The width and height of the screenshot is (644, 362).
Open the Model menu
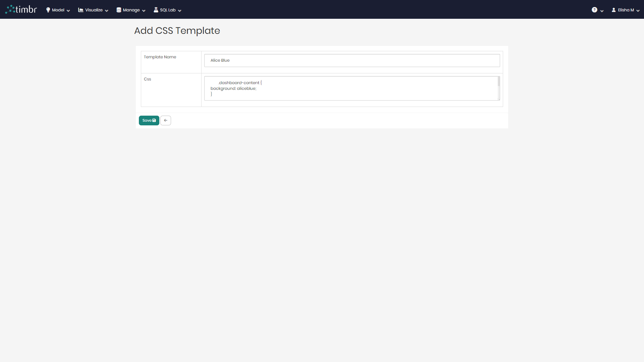pos(58,10)
